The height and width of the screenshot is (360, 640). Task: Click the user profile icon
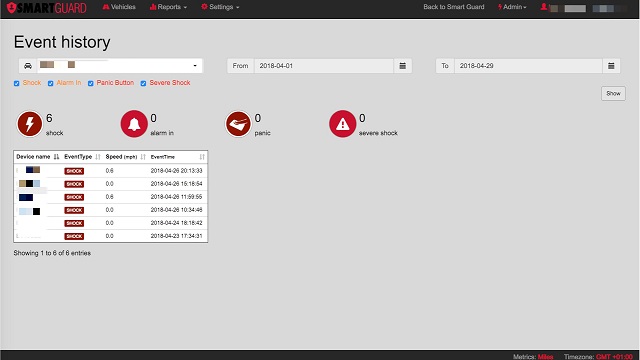pyautogui.click(x=544, y=7)
